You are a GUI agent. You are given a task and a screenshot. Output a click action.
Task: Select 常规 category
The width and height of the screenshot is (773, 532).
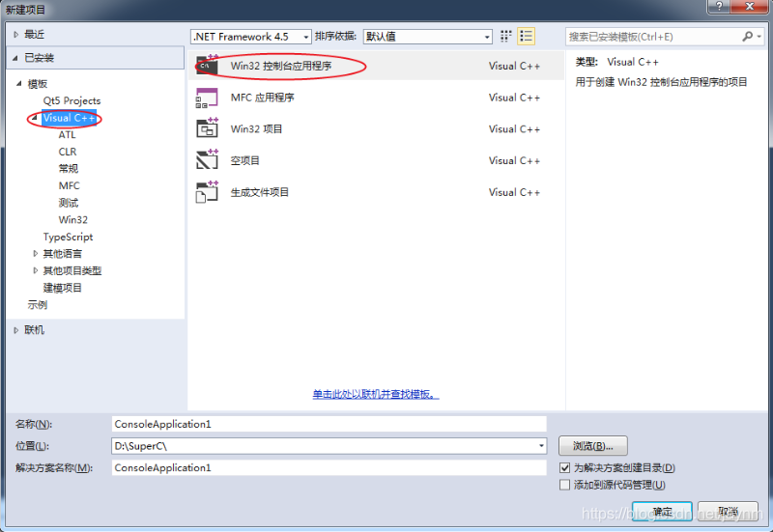[x=68, y=168]
